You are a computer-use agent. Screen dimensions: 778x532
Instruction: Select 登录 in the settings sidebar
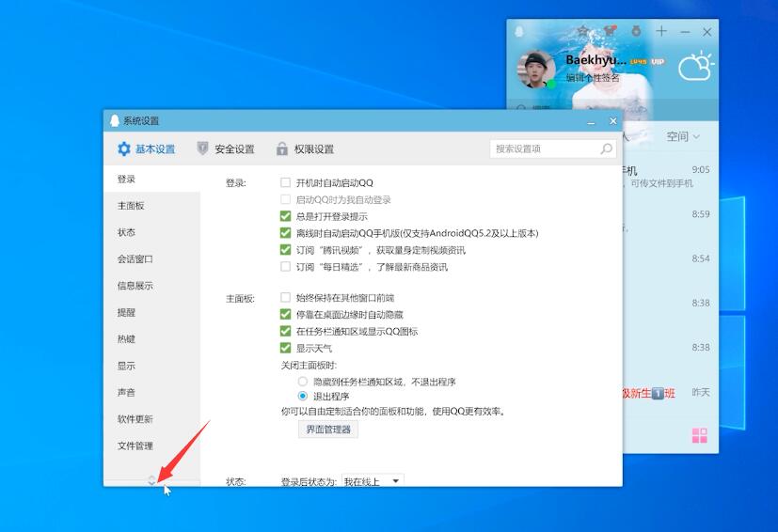[x=151, y=179]
